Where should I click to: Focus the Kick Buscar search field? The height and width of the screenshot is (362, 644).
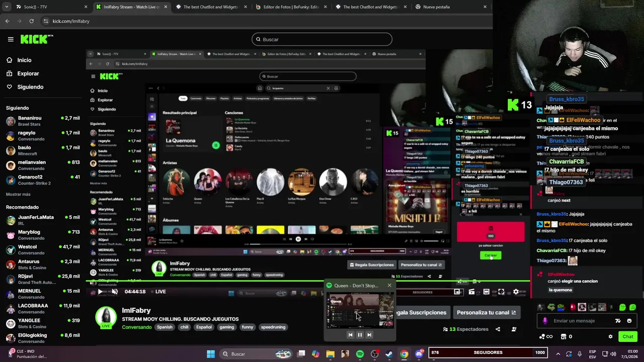[x=322, y=39]
